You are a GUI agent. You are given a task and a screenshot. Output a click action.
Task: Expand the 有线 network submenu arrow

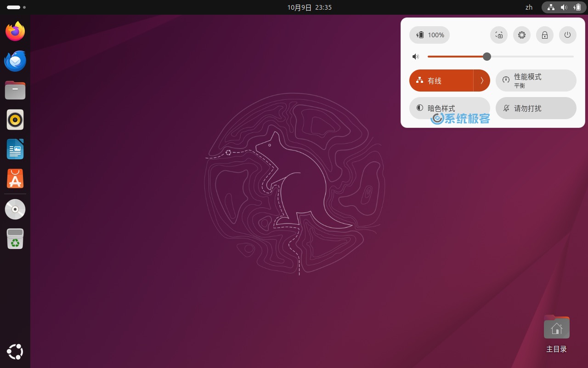[x=482, y=80]
